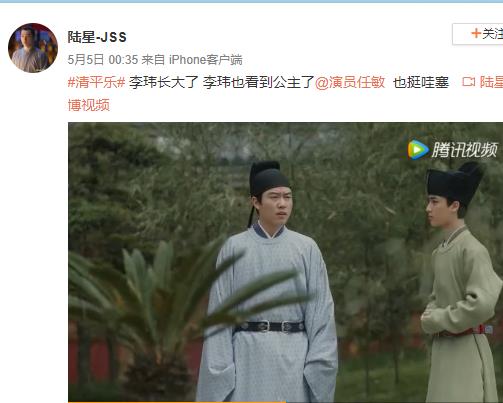Viewport: 503px width, 403px height.
Task: Open the 陆星-JSS profile avatar
Action: point(33,48)
